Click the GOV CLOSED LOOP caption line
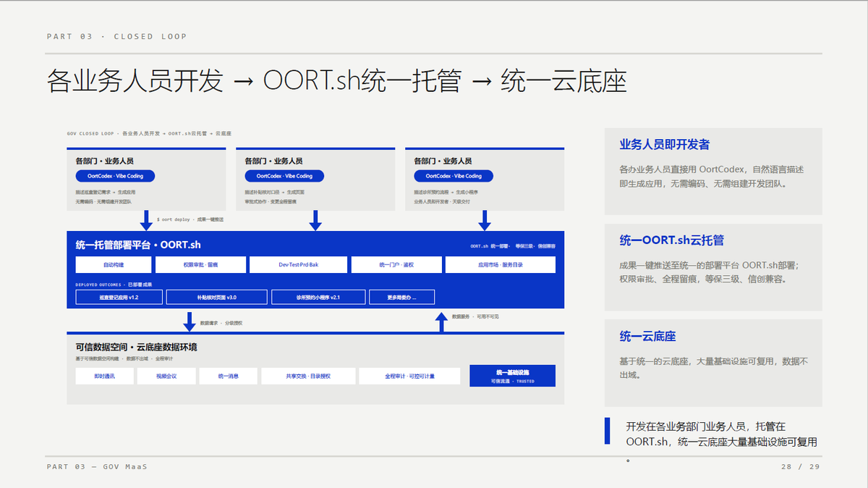Screen dimensions: 868x488 [x=149, y=134]
